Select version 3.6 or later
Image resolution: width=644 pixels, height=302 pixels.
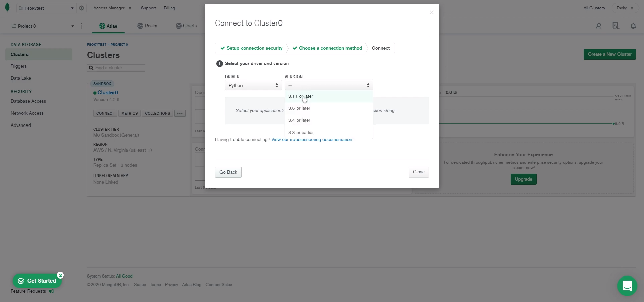click(329, 108)
